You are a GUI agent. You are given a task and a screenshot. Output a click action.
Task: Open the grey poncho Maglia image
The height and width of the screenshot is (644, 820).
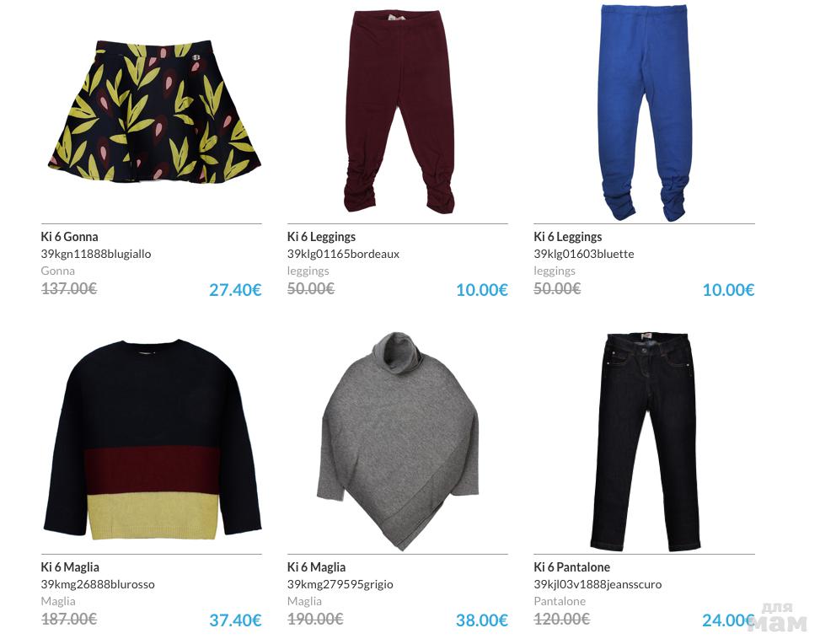398,441
